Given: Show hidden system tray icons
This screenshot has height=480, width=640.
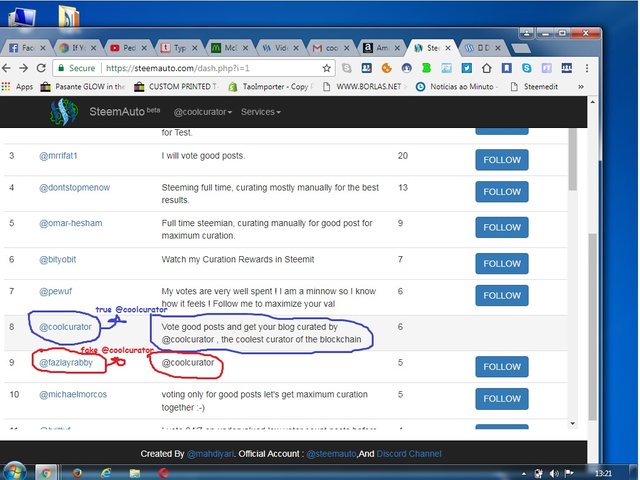Looking at the screenshot, I should click(x=522, y=472).
